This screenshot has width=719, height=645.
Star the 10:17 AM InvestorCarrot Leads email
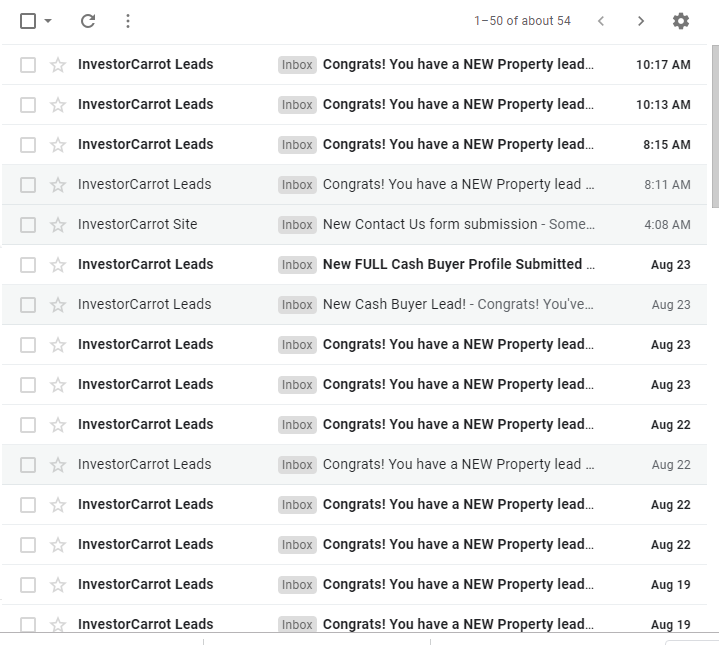tap(58, 65)
